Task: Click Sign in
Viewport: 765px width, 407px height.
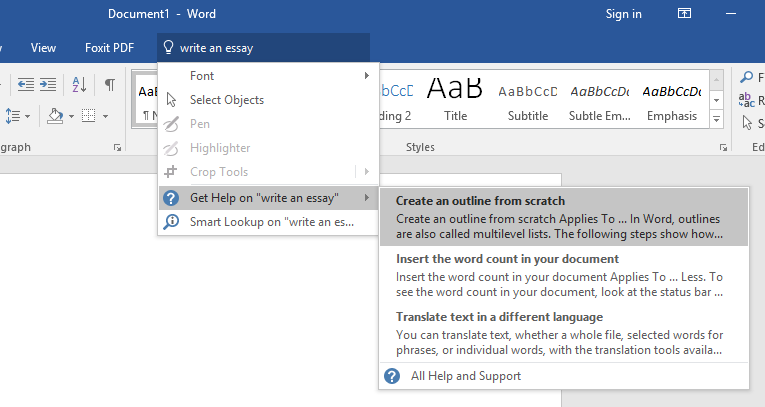Action: 624,14
